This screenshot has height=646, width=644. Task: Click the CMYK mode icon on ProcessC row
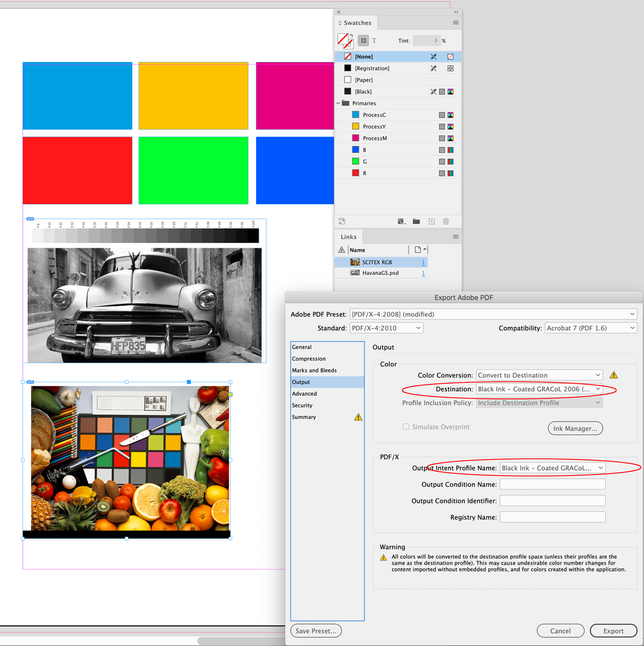pos(450,115)
